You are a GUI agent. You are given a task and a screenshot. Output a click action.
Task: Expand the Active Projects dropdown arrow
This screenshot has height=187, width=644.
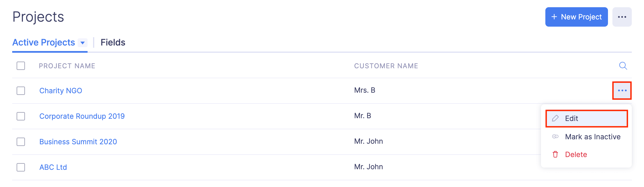pos(83,43)
